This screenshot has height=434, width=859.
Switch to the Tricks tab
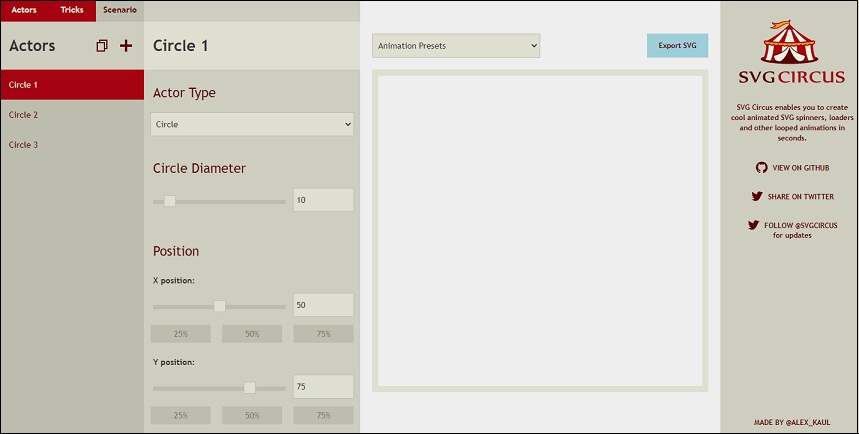click(72, 10)
